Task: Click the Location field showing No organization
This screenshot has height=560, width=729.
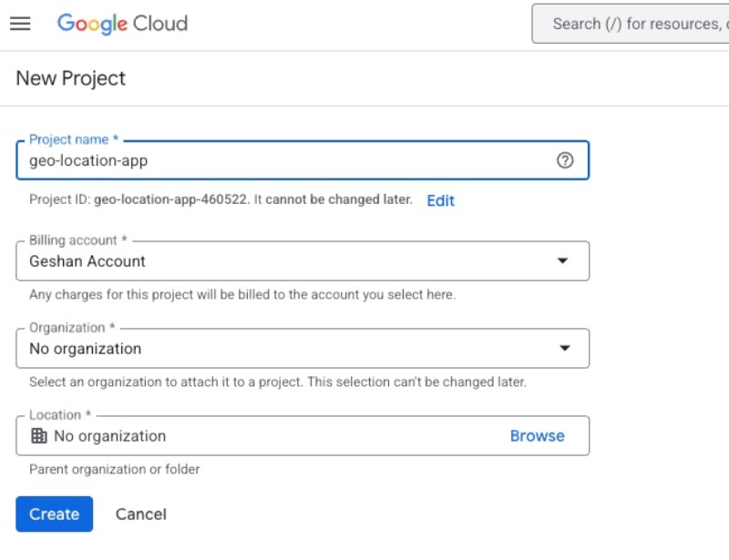Action: pyautogui.click(x=273, y=435)
